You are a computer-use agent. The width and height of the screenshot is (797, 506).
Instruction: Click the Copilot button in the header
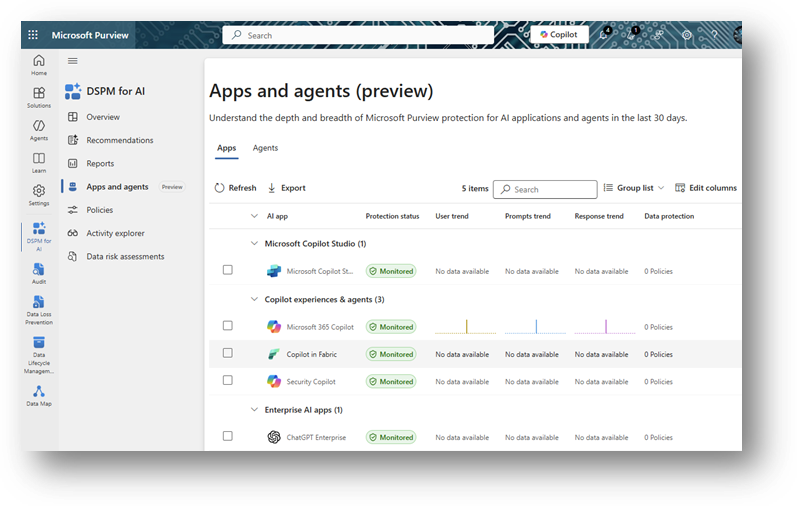[x=559, y=35]
